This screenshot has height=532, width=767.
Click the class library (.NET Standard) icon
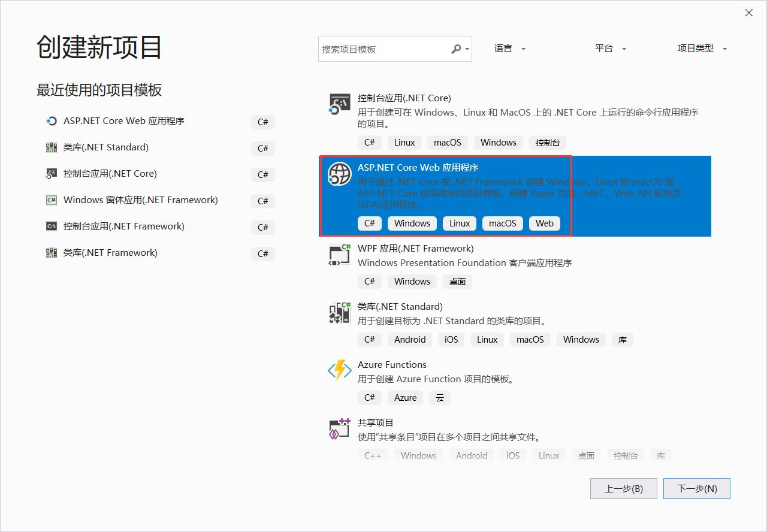pos(340,313)
